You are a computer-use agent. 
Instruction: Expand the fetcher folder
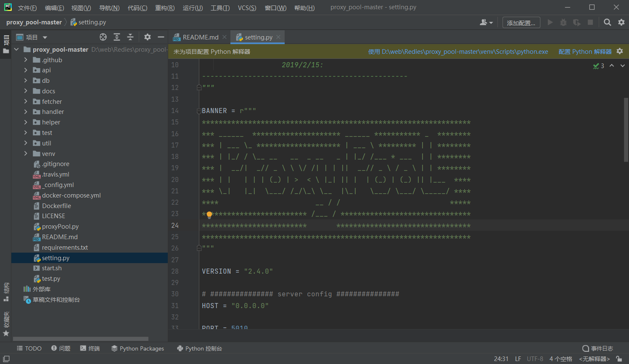[26, 101]
